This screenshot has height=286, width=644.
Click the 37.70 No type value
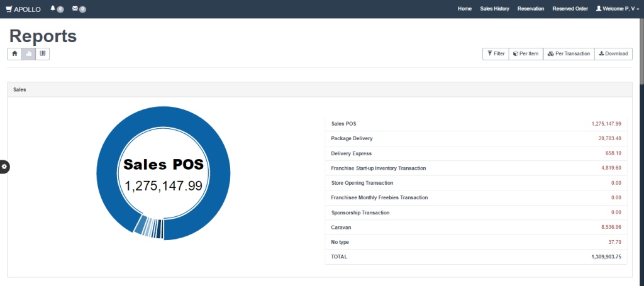point(615,242)
